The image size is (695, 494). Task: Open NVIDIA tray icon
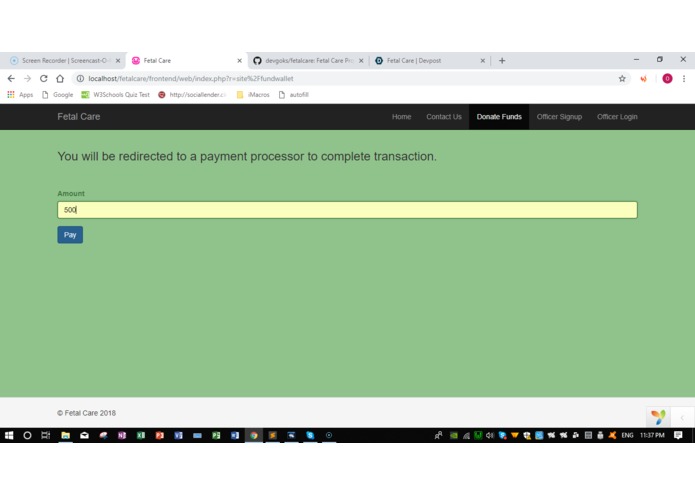[x=453, y=436]
